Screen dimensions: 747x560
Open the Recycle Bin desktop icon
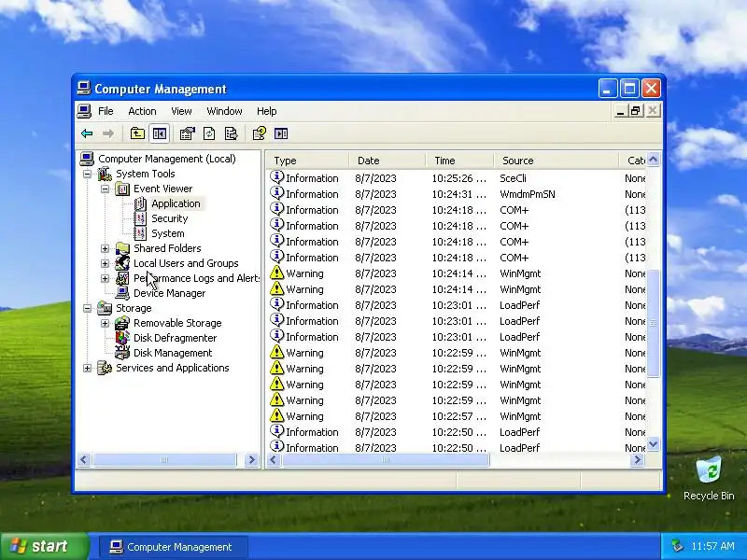[x=709, y=471]
